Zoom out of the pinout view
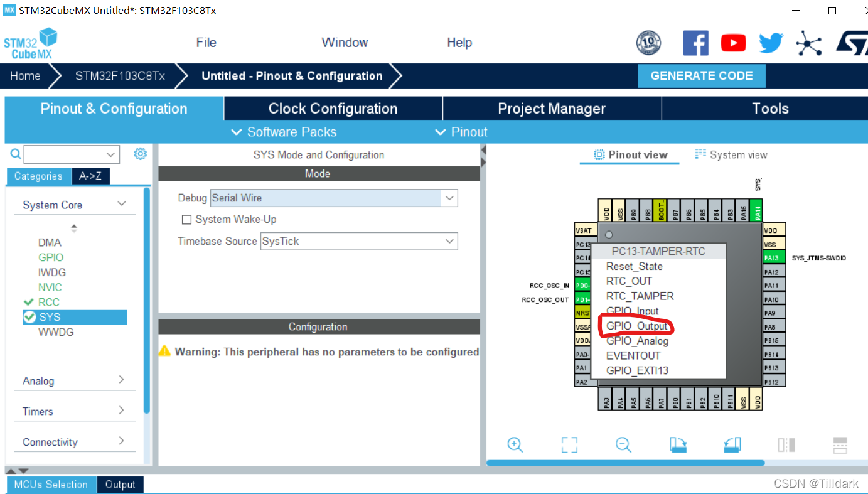The image size is (868, 494). tap(623, 445)
